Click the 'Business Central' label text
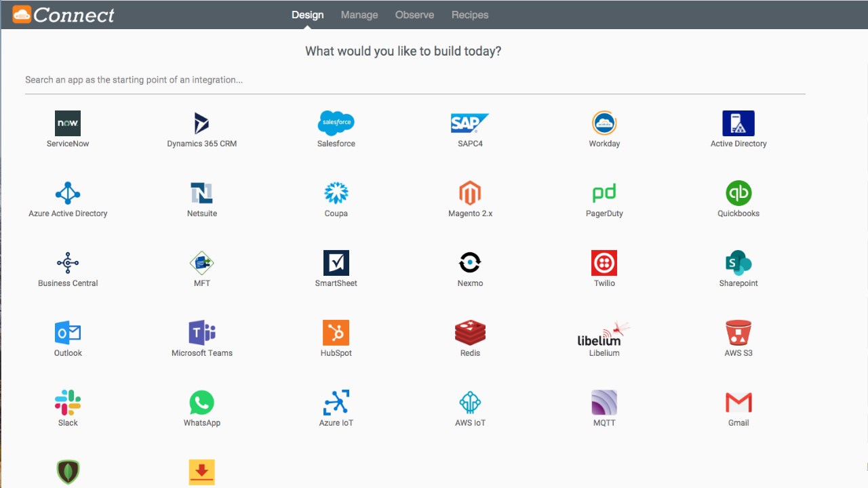Screen dimensions: 868x488 [x=68, y=283]
